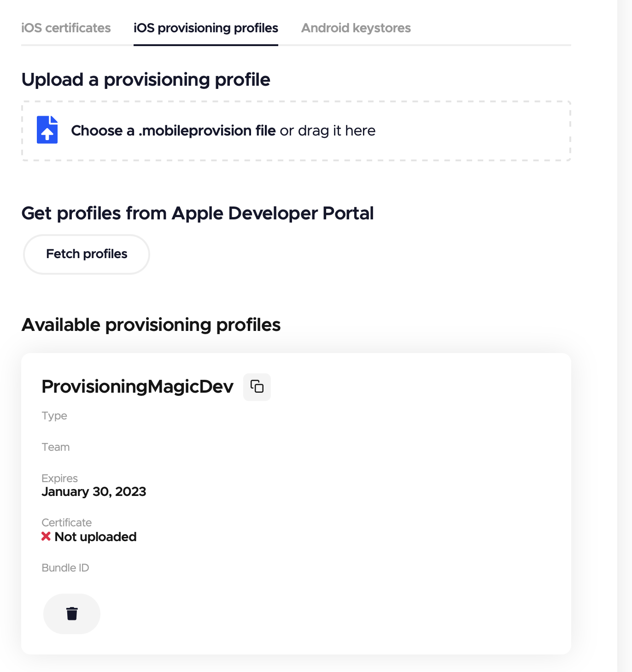Click the Not uploaded certificate status text
Screen dimensions: 632x672
(x=95, y=537)
